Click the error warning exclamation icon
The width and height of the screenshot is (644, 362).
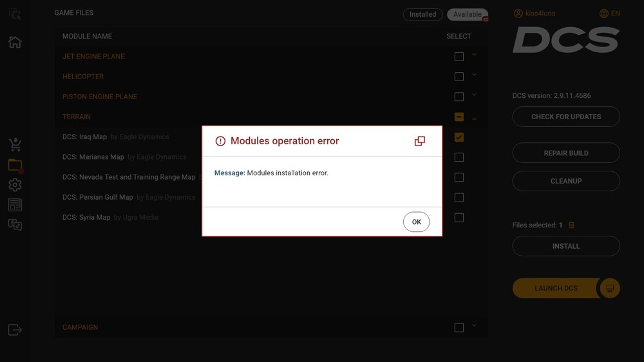click(220, 141)
